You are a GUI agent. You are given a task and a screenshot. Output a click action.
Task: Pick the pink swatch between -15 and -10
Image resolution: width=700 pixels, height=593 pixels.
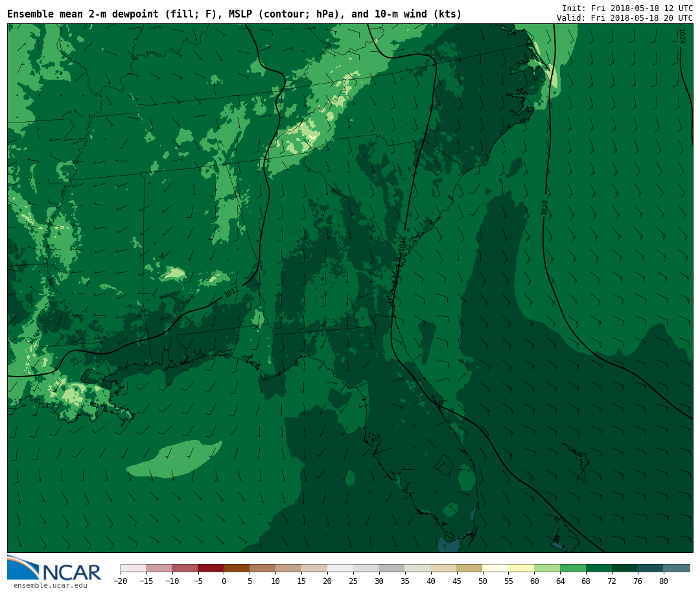[159, 568]
